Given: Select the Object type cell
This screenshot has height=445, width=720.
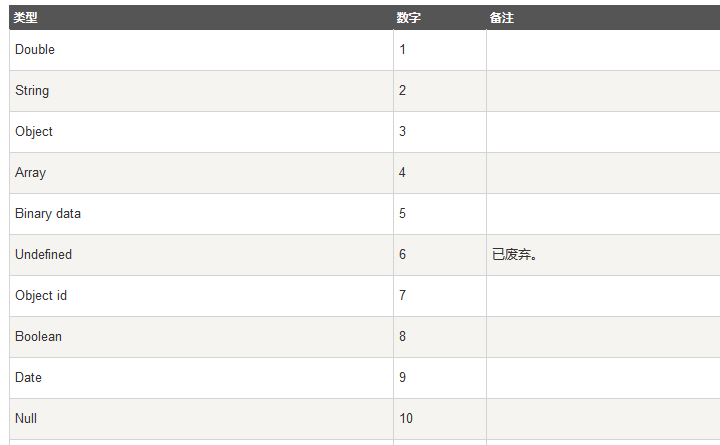Looking at the screenshot, I should coord(201,132).
